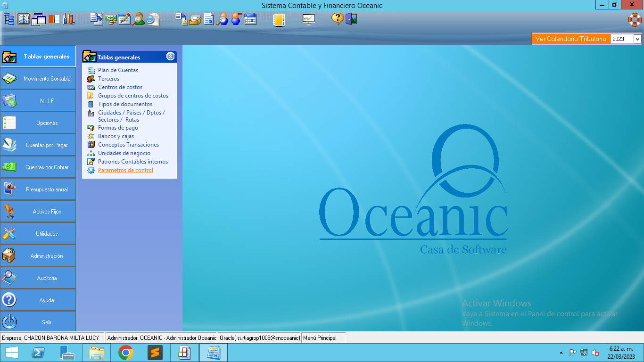Open the Parametros de control link
The image size is (644, 362).
pyautogui.click(x=125, y=170)
